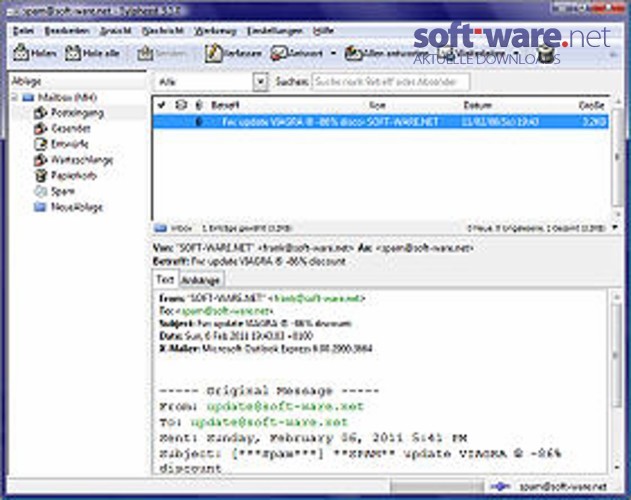Switch to the Text tab
The width and height of the screenshot is (631, 500).
165,279
